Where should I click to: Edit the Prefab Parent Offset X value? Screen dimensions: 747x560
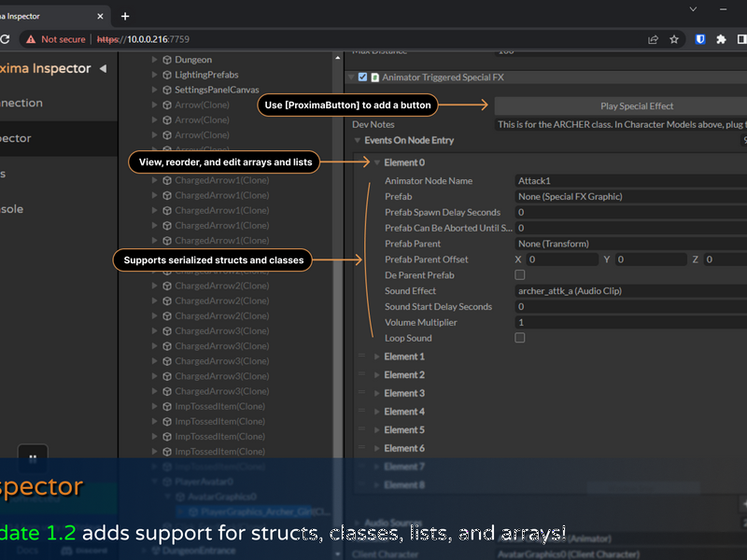562,259
